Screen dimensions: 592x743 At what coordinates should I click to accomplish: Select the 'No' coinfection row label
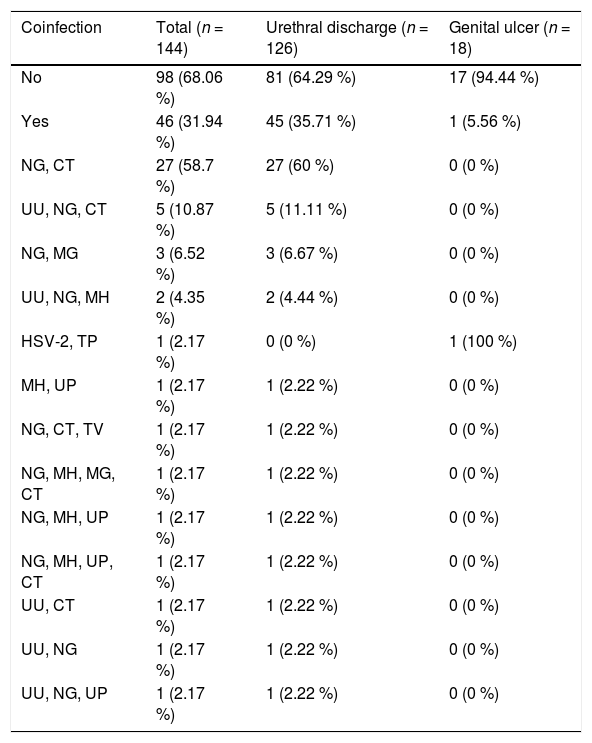(31, 77)
